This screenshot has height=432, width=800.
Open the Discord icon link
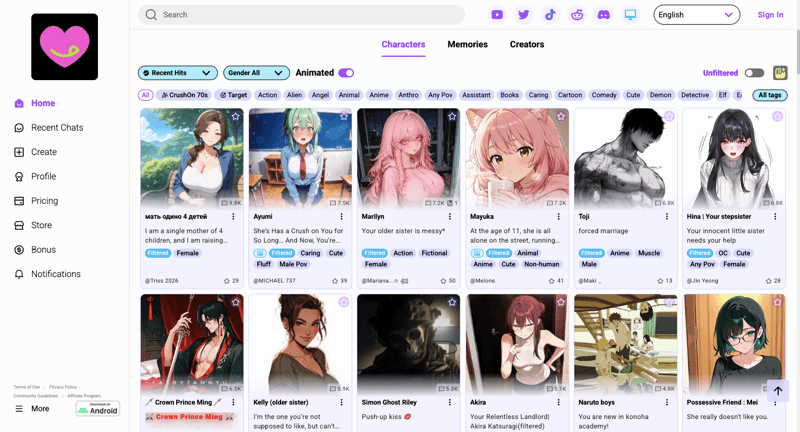[x=603, y=15]
